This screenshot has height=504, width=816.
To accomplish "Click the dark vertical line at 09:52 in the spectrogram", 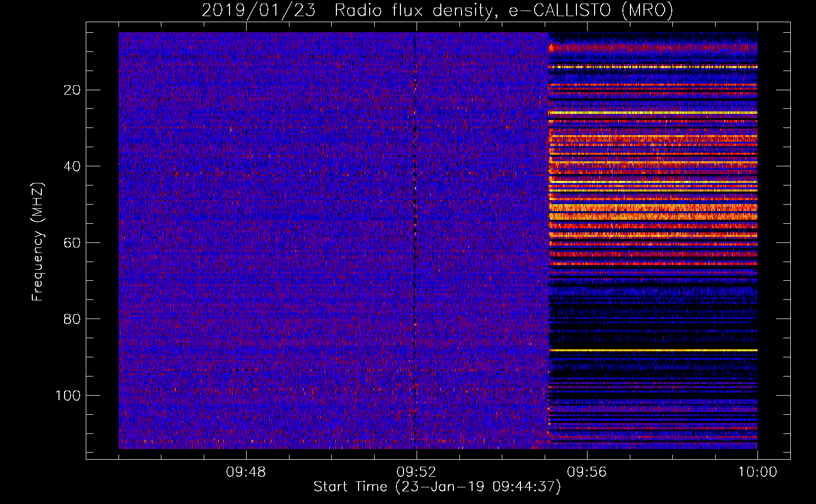I will tap(415, 240).
